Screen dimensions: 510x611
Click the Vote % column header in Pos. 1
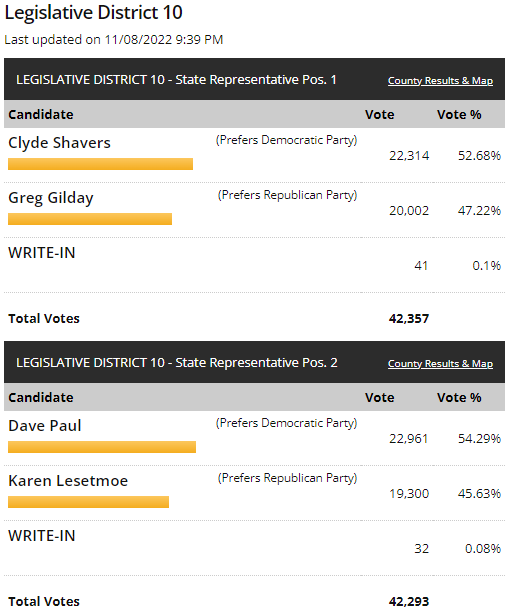tap(459, 115)
